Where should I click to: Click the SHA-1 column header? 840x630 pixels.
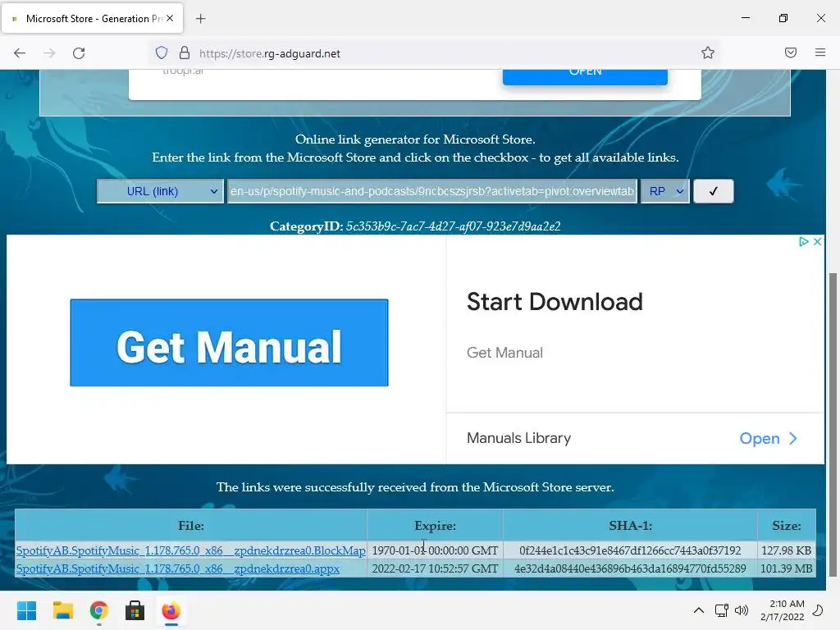630,526
